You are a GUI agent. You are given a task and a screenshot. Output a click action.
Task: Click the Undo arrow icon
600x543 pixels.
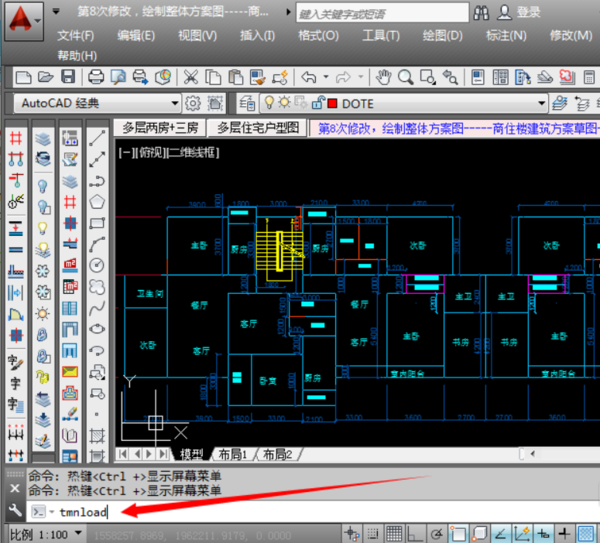click(309, 77)
